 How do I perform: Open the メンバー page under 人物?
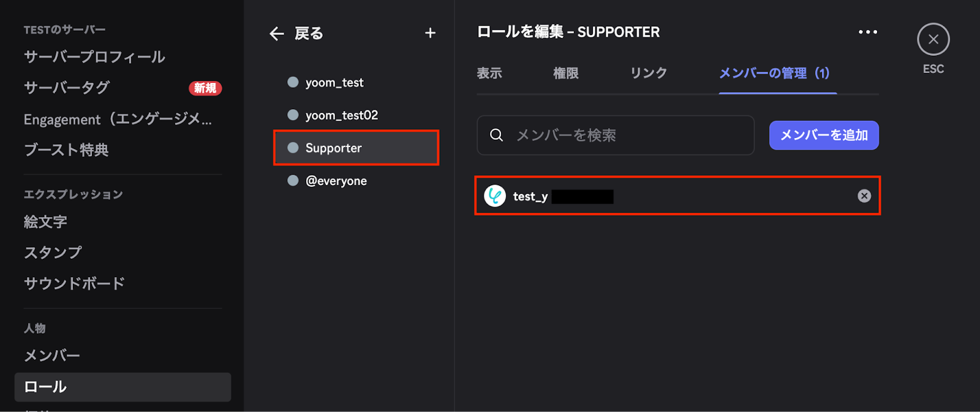tap(52, 356)
